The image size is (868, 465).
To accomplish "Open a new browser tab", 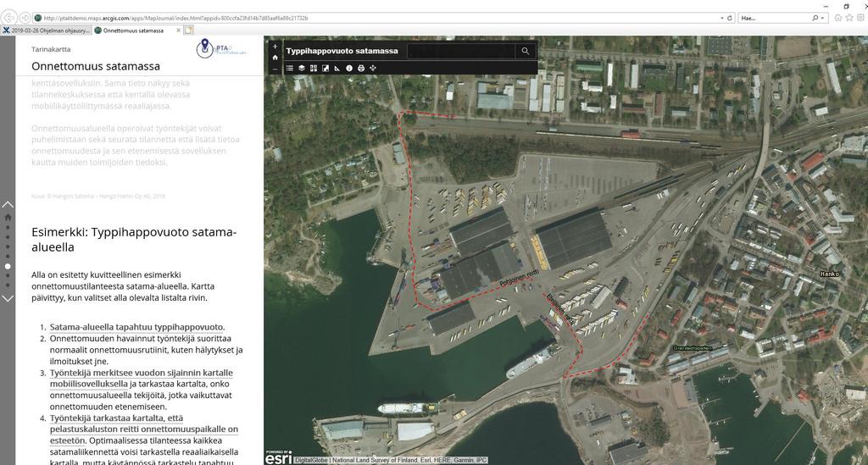I will (189, 30).
